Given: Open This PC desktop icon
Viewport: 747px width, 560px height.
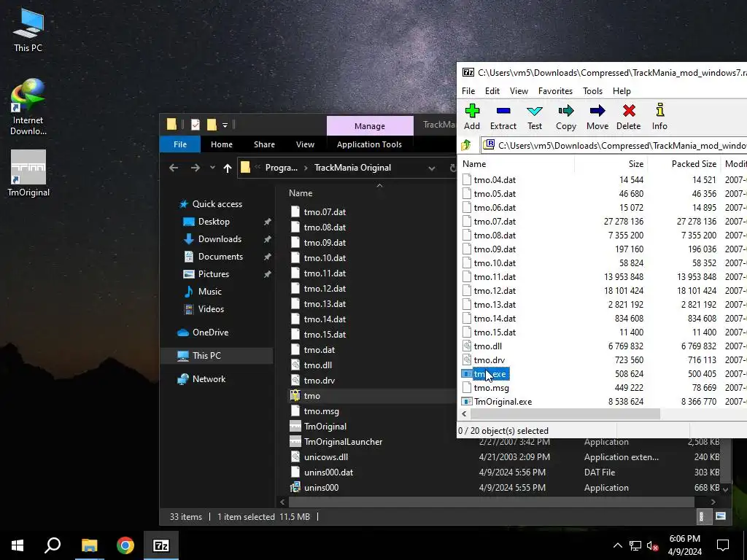Looking at the screenshot, I should click(x=28, y=29).
